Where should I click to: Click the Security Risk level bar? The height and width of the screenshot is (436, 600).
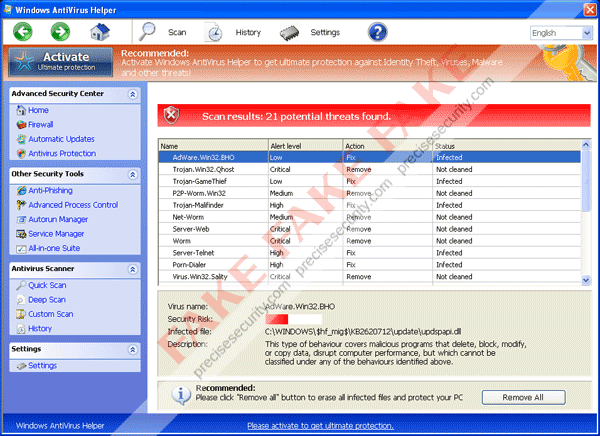point(293,319)
